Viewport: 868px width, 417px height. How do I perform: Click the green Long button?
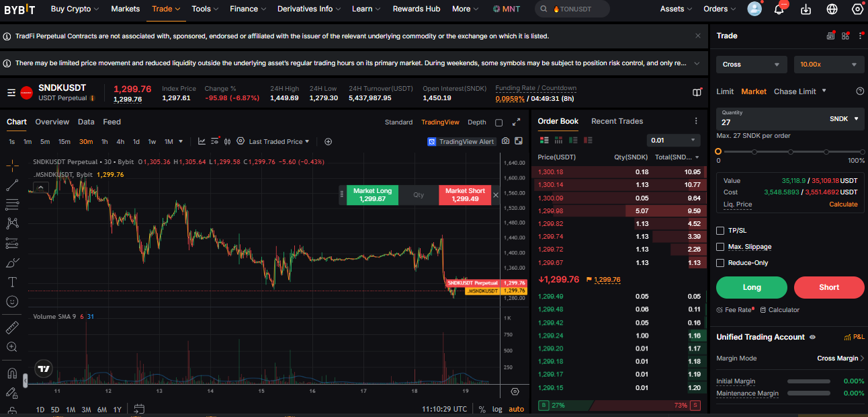pyautogui.click(x=751, y=287)
